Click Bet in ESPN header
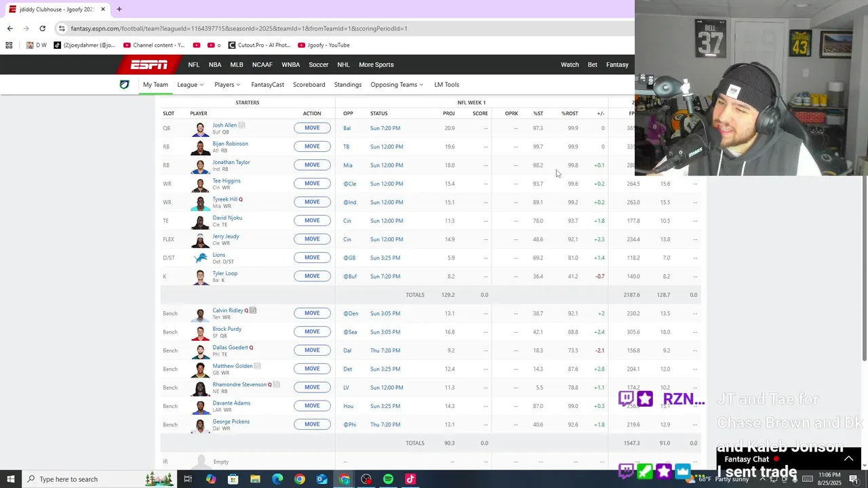868x488 pixels. (593, 65)
